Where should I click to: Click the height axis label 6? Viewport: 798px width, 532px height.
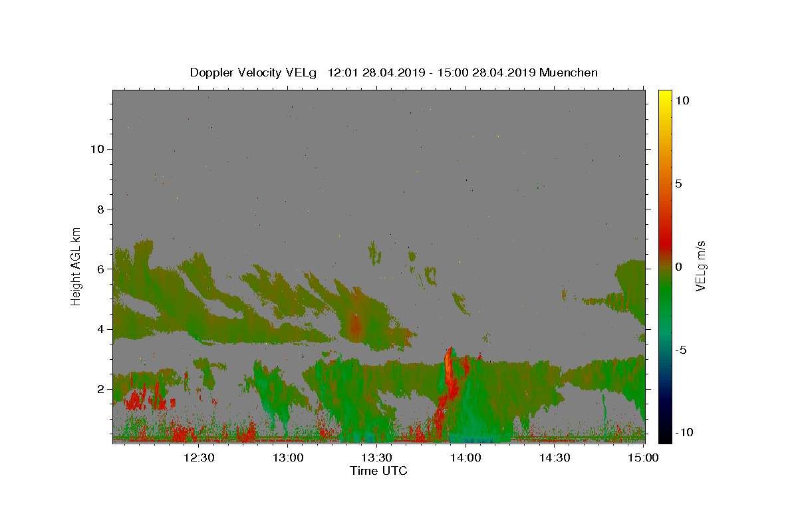(x=102, y=269)
